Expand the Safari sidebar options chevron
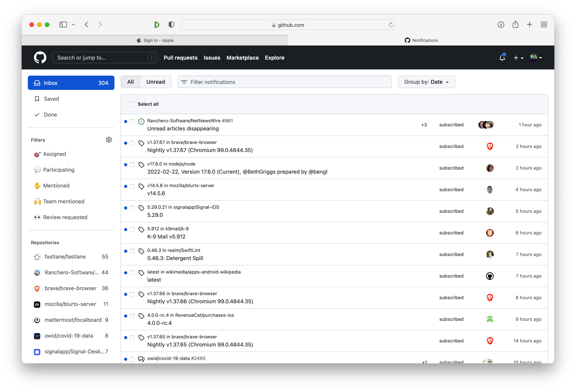The image size is (576, 392). 73,24
